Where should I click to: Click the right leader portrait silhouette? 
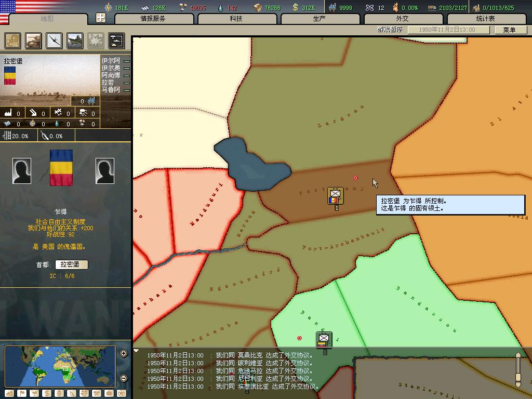coord(105,170)
